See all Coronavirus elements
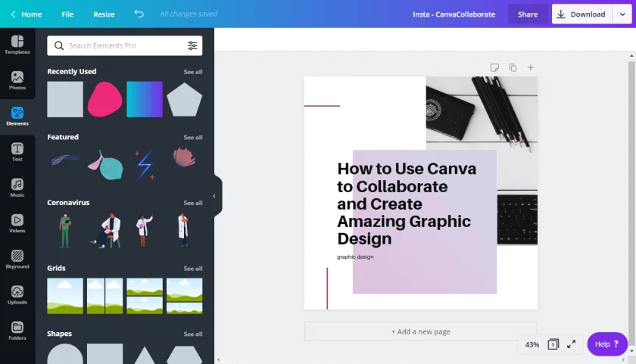636x364 pixels. [192, 203]
